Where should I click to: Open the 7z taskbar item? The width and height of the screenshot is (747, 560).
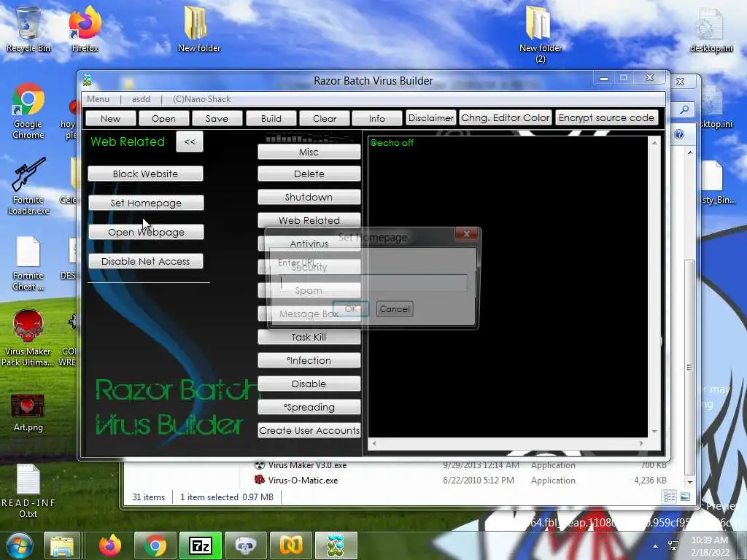200,545
